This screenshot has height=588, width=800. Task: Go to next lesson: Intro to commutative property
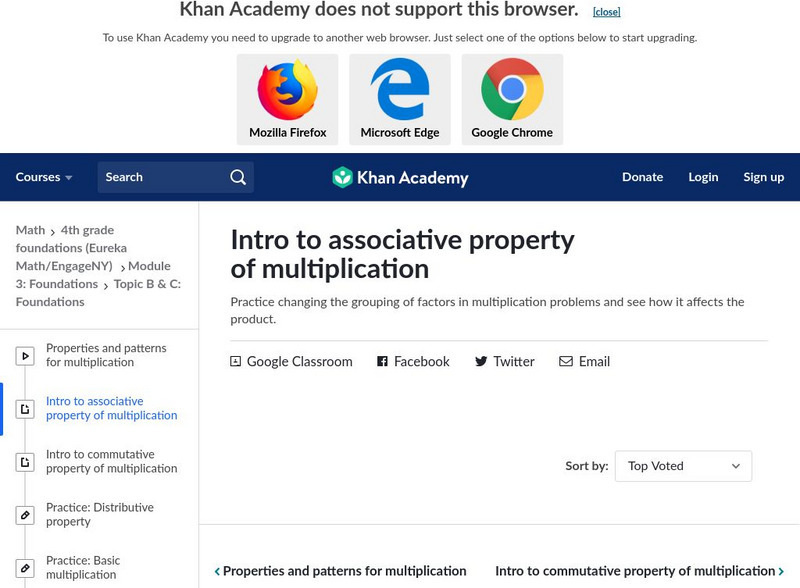click(639, 571)
